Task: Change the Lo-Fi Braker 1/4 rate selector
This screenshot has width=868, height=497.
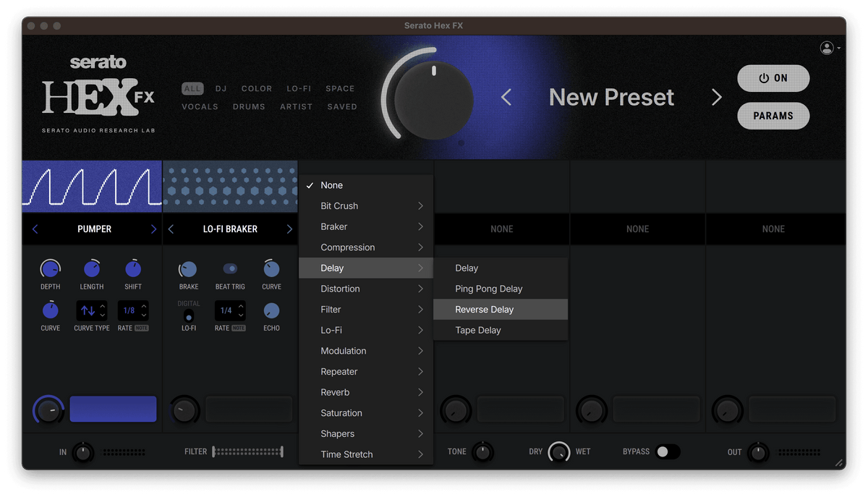Action: (230, 310)
